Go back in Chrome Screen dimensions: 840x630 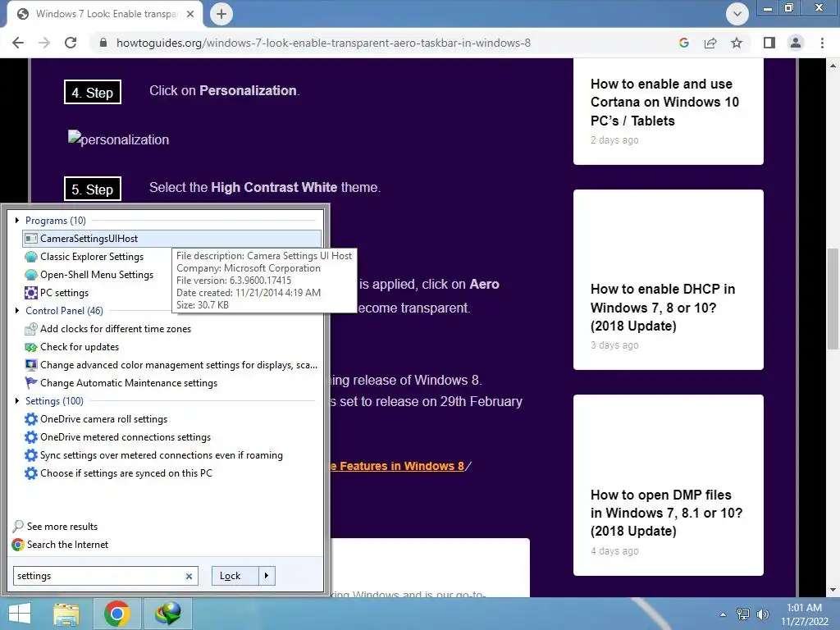point(18,43)
